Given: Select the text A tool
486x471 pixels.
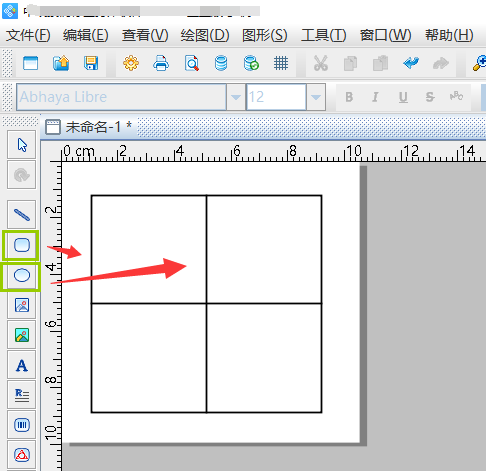Looking at the screenshot, I should 22,365.
